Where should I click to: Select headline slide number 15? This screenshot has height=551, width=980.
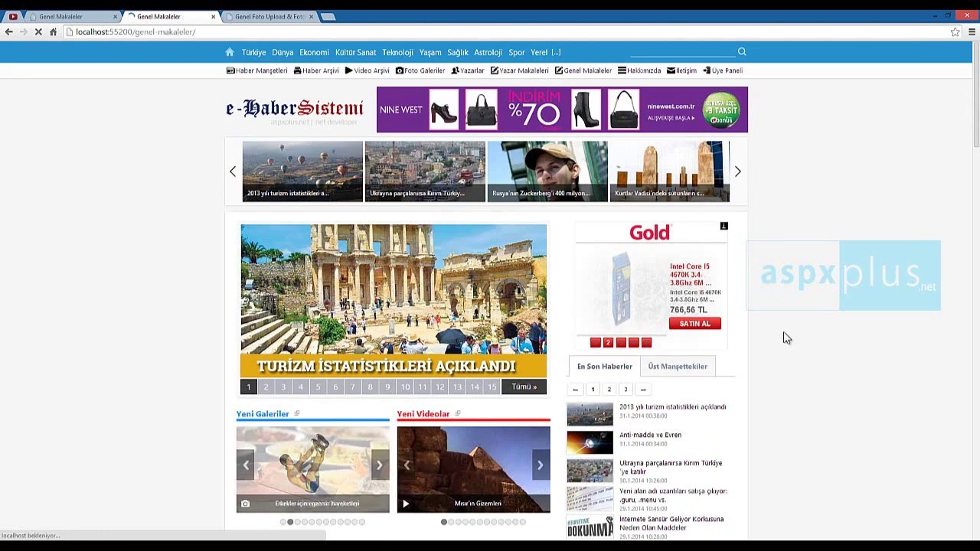pyautogui.click(x=492, y=387)
